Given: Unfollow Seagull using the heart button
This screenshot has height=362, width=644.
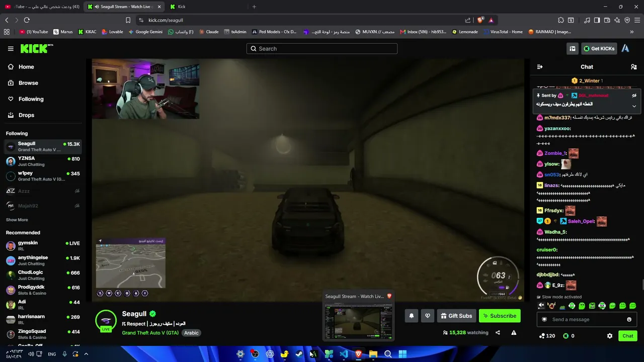Looking at the screenshot, I should [428, 316].
